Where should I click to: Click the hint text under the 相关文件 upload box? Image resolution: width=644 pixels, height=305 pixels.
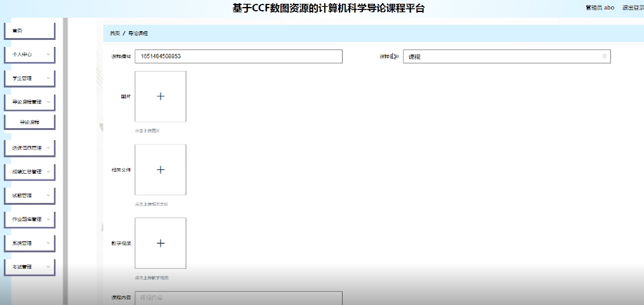click(152, 204)
